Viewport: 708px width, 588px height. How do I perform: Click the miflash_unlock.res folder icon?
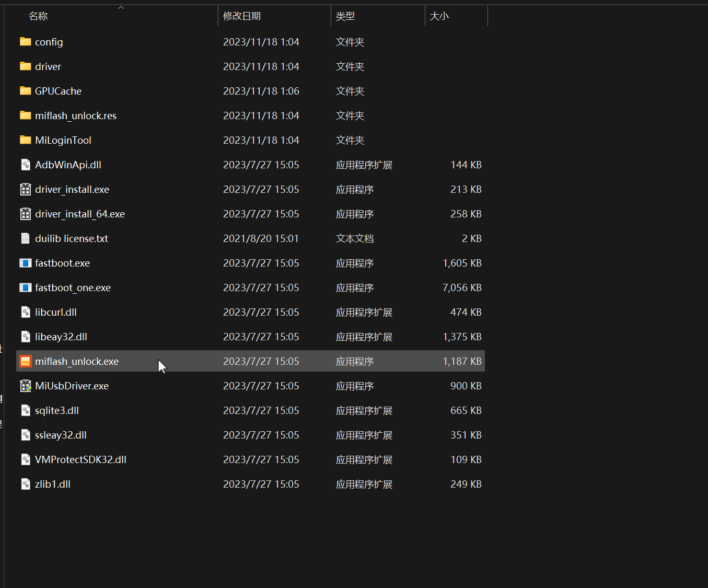click(25, 116)
